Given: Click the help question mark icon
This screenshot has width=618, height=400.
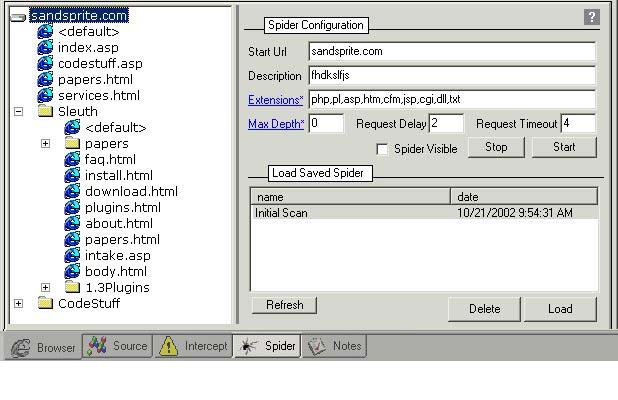Looking at the screenshot, I should coord(591,17).
